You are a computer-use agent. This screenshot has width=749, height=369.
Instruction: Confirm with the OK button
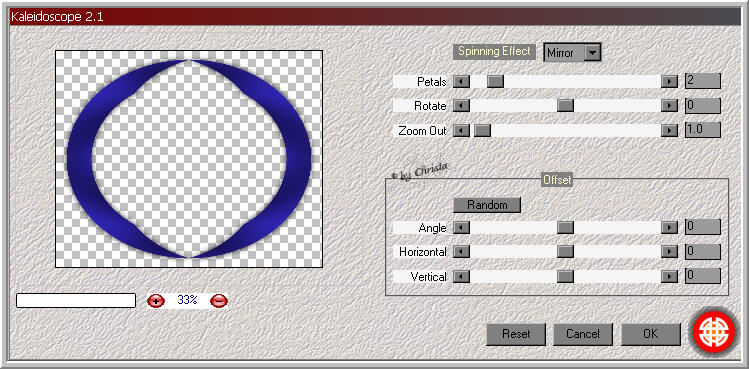651,334
